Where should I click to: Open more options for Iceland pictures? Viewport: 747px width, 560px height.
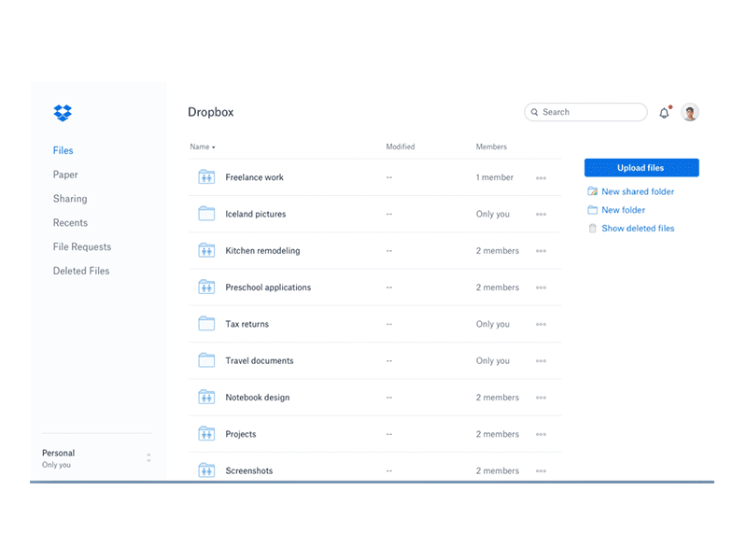[x=541, y=215]
